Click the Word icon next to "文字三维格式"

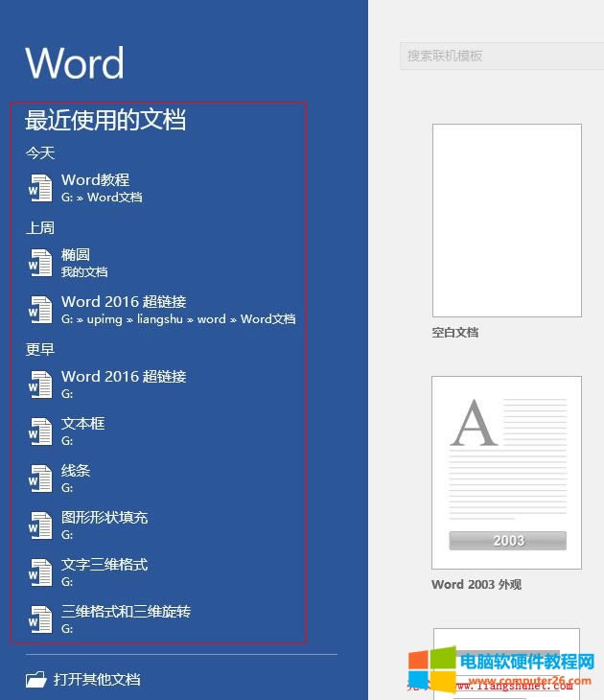point(40,572)
